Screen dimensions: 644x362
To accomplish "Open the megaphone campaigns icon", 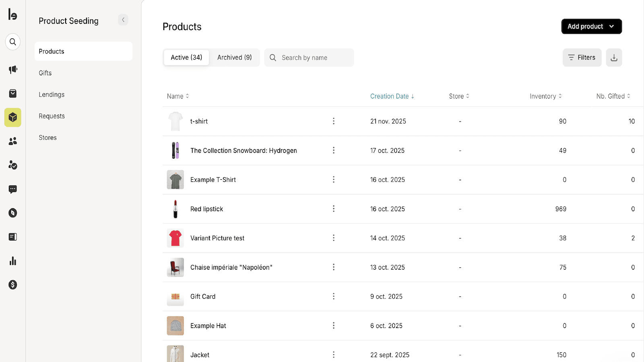I will [13, 70].
